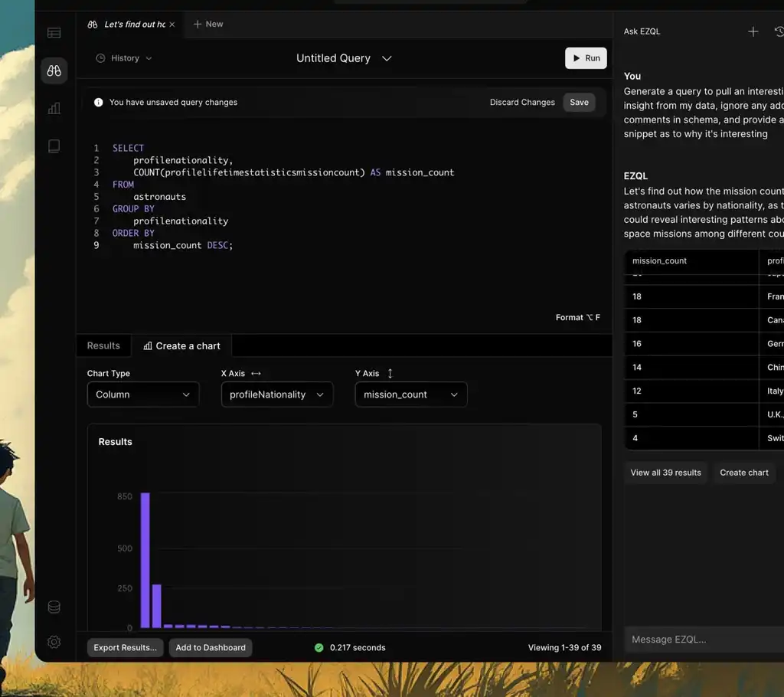Image resolution: width=784 pixels, height=697 pixels.
Task: Start a new chat with the plus icon
Action: click(753, 31)
